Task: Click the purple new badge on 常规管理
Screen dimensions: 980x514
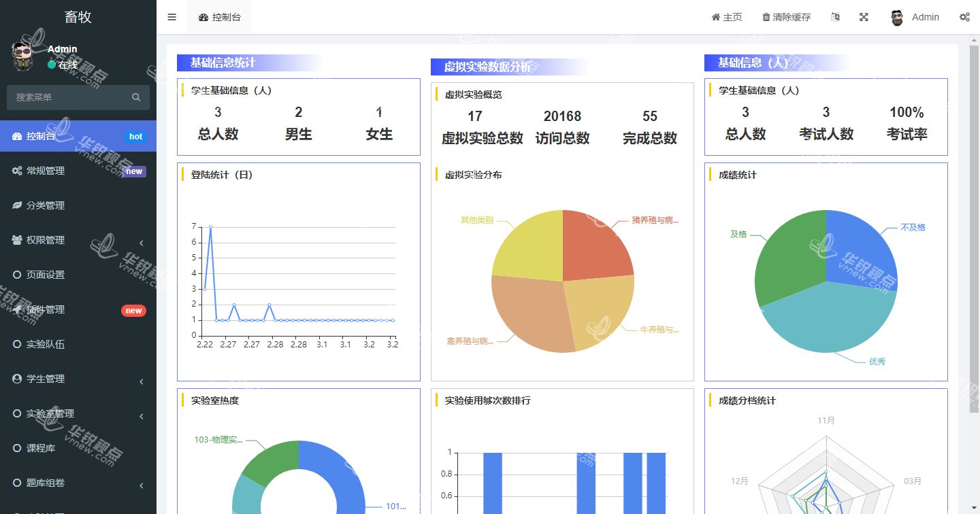Action: click(134, 171)
